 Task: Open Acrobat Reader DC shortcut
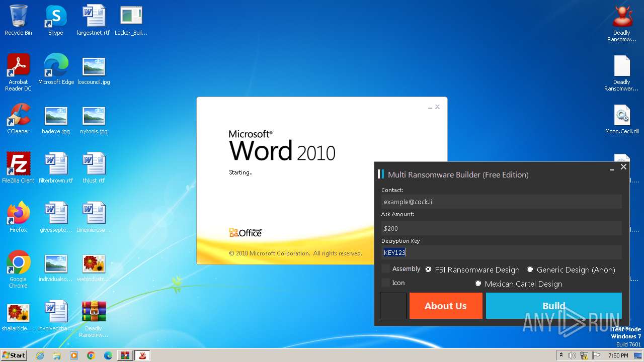pos(18,72)
